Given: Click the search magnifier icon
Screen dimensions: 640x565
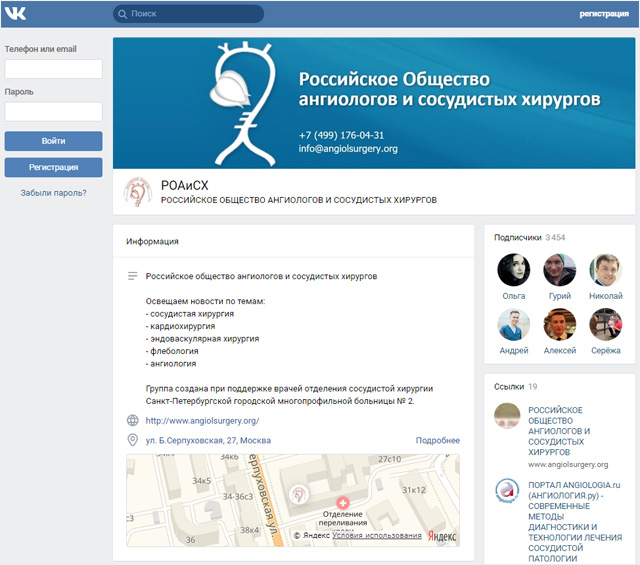Looking at the screenshot, I should [x=122, y=14].
